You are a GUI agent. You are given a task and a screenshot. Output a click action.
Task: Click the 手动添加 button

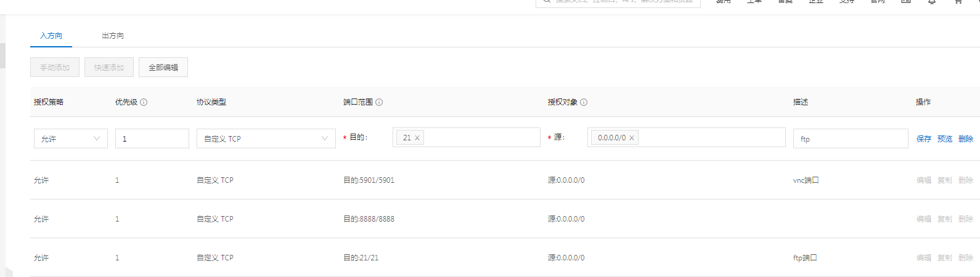tap(55, 67)
